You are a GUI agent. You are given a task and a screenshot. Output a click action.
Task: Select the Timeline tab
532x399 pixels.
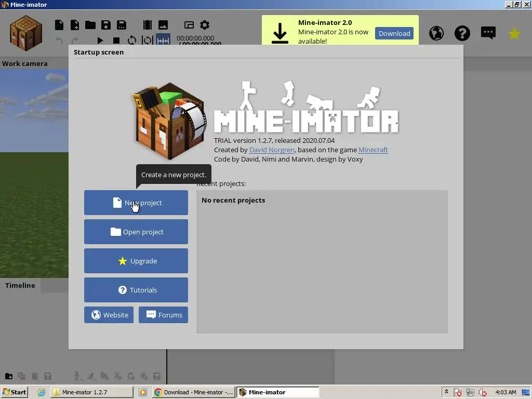tap(20, 285)
